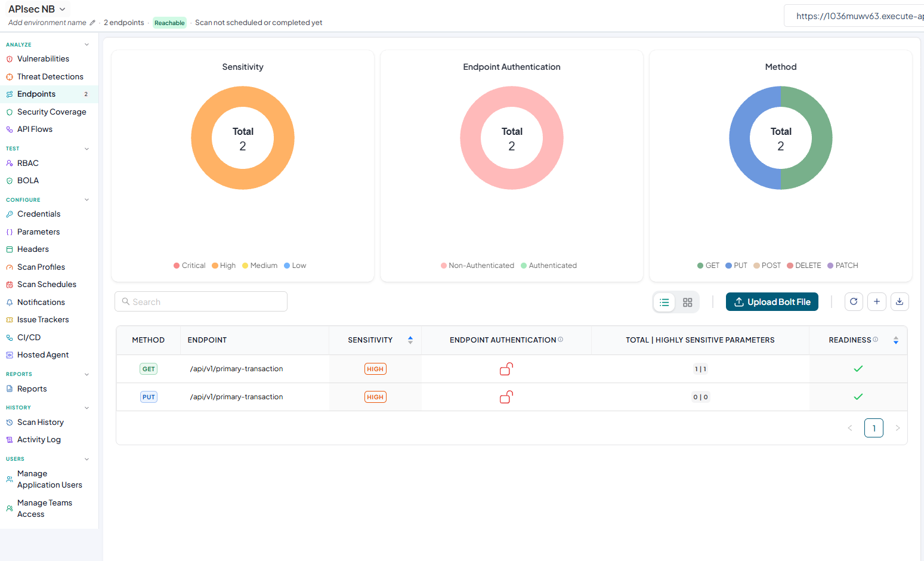Image resolution: width=924 pixels, height=561 pixels.
Task: Click unlocked padlock icon in GET row
Action: pos(506,369)
